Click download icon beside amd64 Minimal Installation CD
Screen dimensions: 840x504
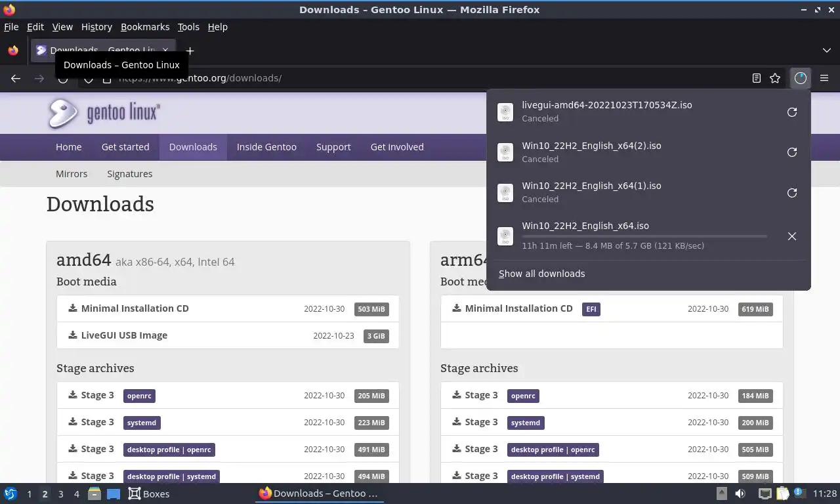click(73, 308)
